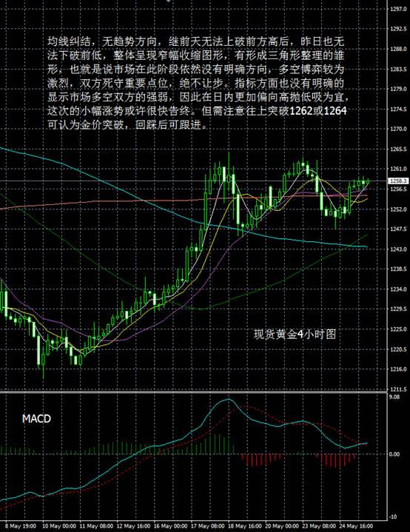Click the 8 May 19:00 time label
This screenshot has height=532, width=410.
(x=21, y=526)
